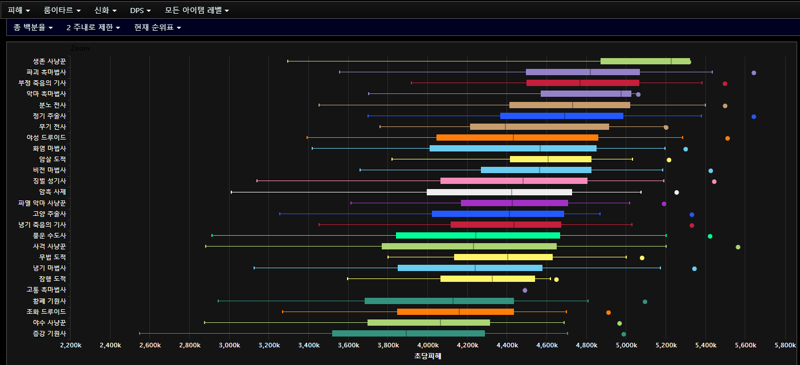Click the 증강 기원사 row label
Screen dimensions: 800x365
point(49,333)
